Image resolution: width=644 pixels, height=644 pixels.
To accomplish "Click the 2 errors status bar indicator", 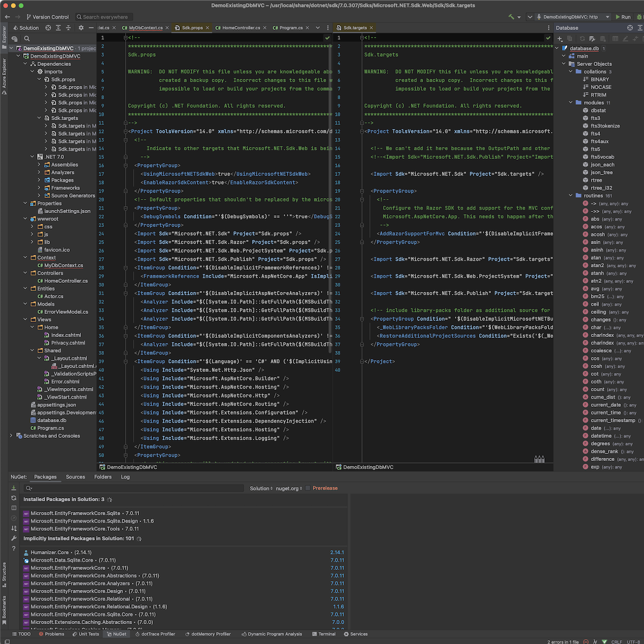I will coord(563,642).
